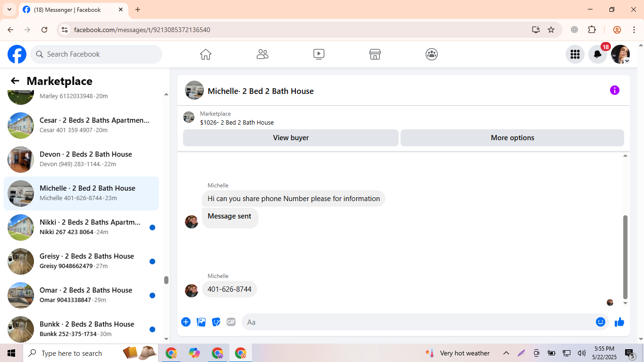
Task: Click the chat scroll down arrow
Action: click(x=626, y=303)
